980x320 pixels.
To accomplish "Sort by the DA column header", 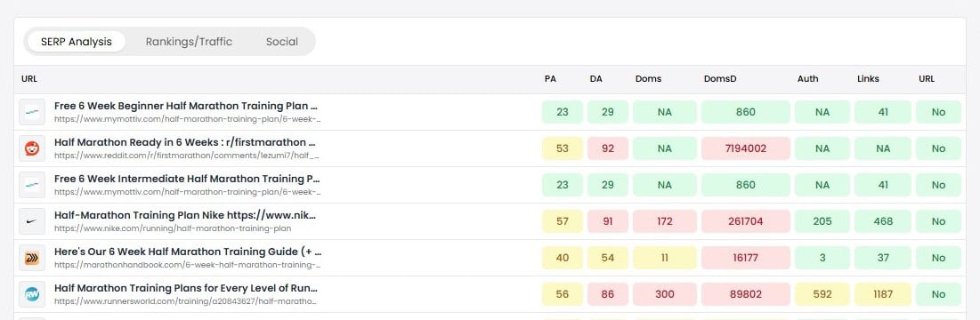I will (x=595, y=79).
